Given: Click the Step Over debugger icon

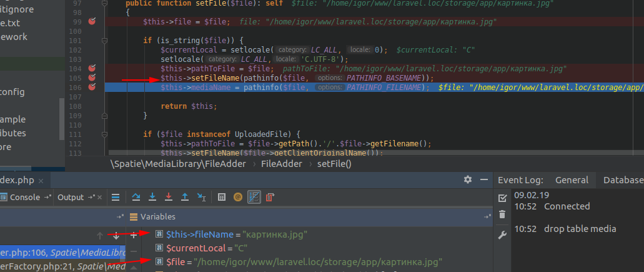Looking at the screenshot, I should (x=136, y=197).
